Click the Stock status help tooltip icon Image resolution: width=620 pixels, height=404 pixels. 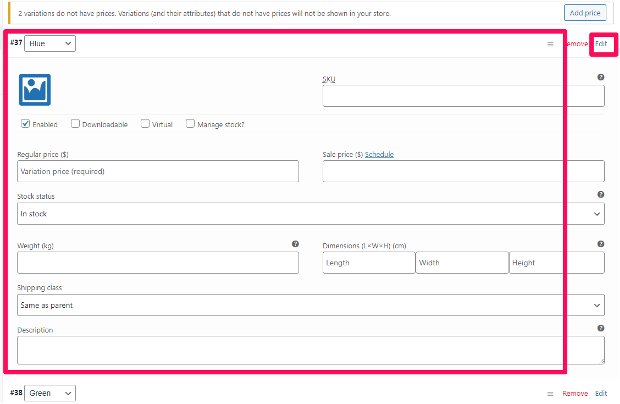pyautogui.click(x=600, y=195)
